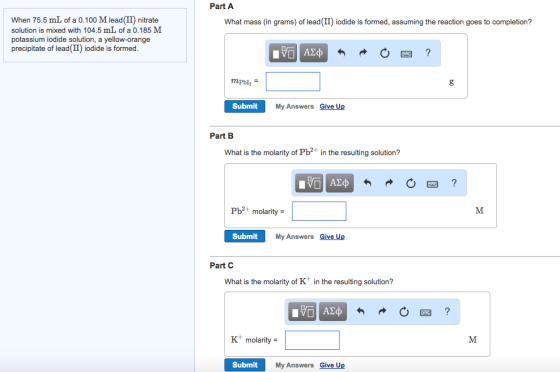Open Greek symbols palette in Part B
The height and width of the screenshot is (372, 560).
(339, 183)
